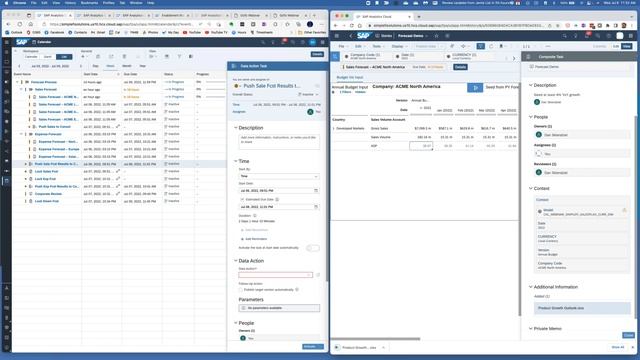Viewport: 640px width, 360px height.
Task: Switch Calendar view to Year
Action: click(142, 66)
